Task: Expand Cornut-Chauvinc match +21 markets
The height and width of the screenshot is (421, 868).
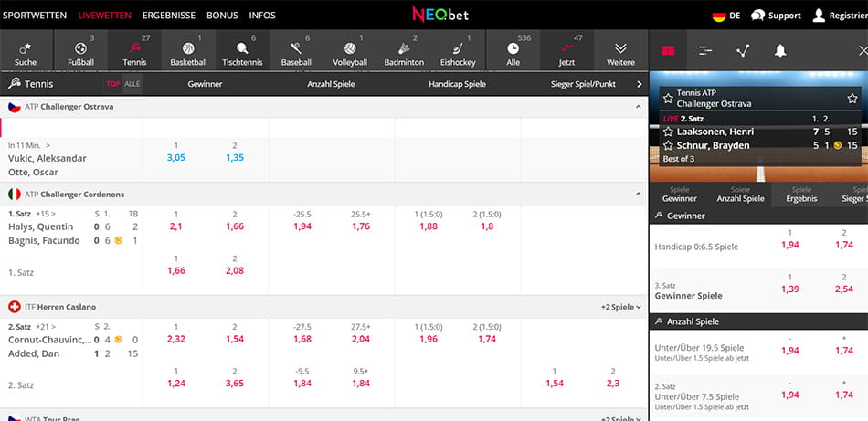Action: [46, 326]
